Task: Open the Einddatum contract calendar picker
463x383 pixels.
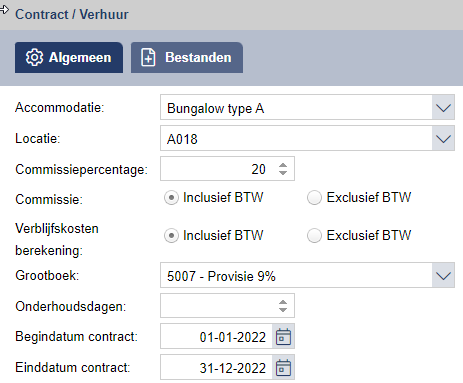Action: click(283, 367)
